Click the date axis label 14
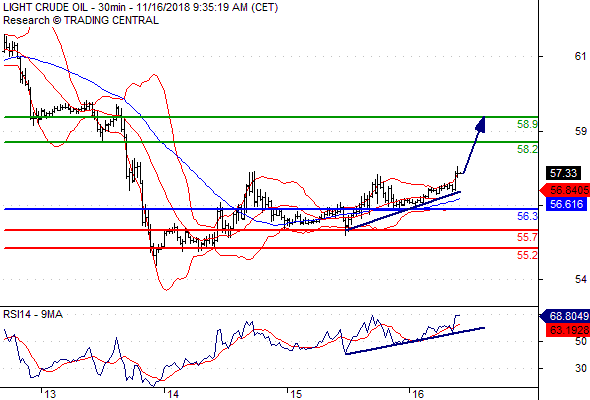Image resolution: width=590 pixels, height=400 pixels. click(x=173, y=394)
